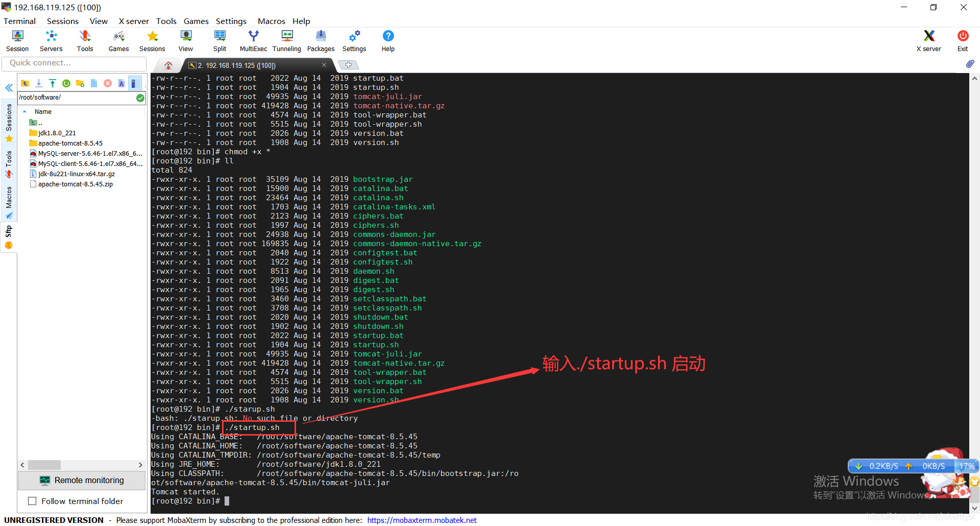Delete selected file with red X icon
The height and width of the screenshot is (526, 980).
[108, 83]
